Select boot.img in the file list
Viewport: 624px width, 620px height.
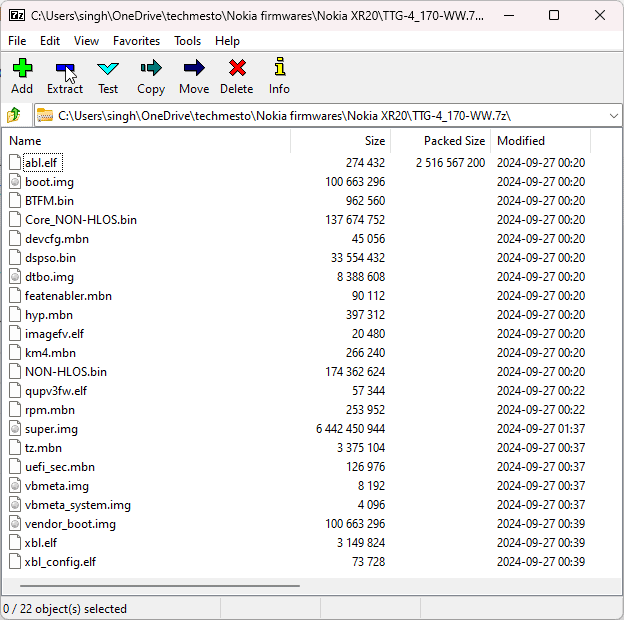(49, 182)
